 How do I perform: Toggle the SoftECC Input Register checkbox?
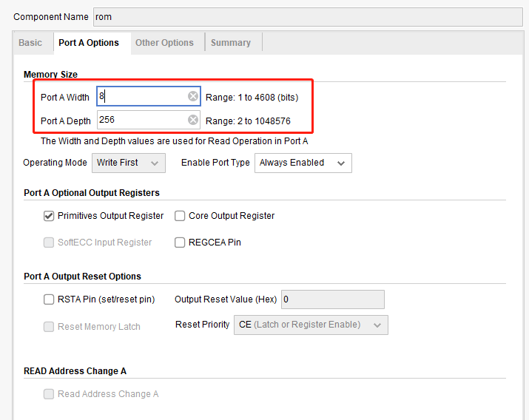click(x=49, y=243)
